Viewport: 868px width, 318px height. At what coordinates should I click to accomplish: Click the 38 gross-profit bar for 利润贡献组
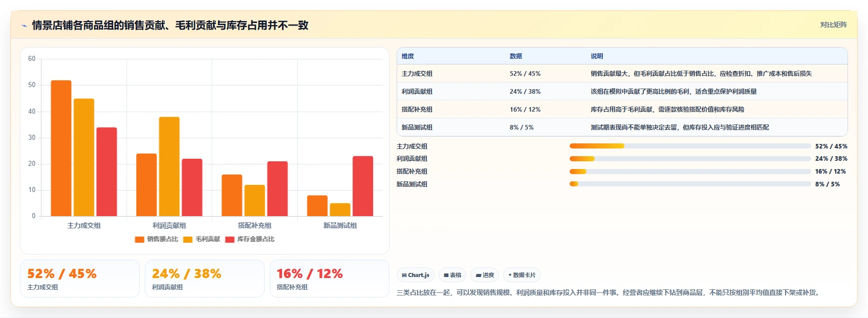pos(169,166)
